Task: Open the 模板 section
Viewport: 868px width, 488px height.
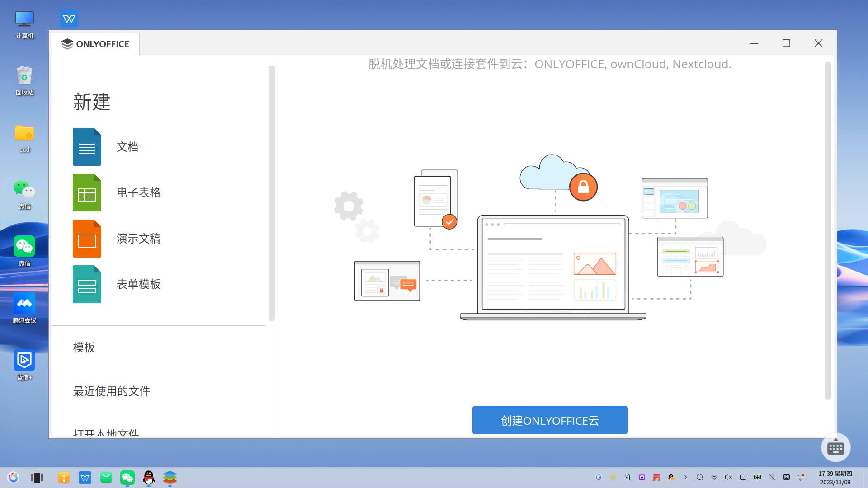Action: (84, 347)
